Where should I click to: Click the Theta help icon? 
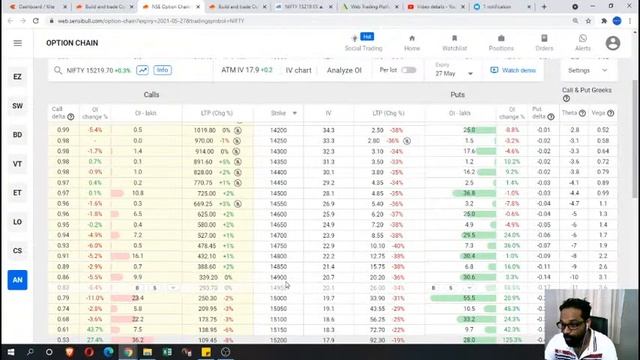[582, 113]
